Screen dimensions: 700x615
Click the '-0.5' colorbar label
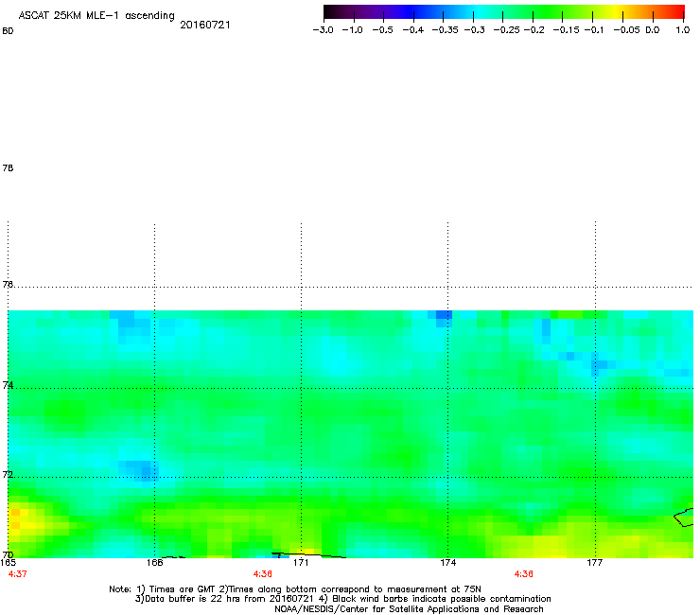[x=382, y=30]
